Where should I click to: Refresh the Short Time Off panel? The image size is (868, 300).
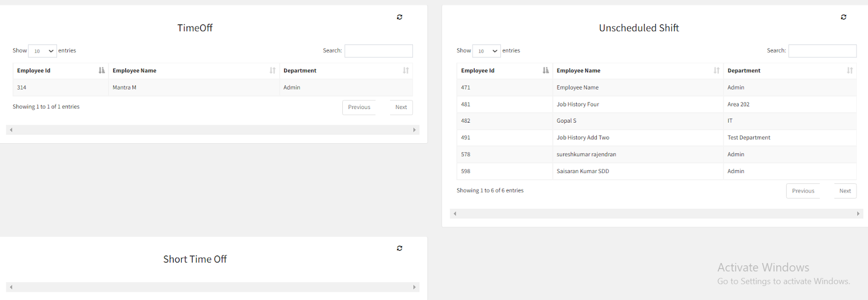tap(399, 248)
